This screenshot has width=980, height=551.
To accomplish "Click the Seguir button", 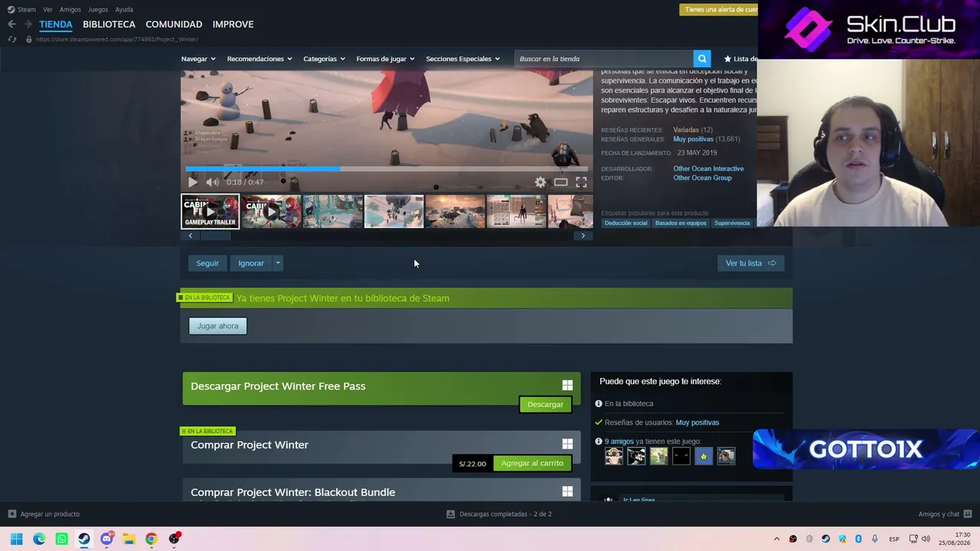I will (207, 263).
